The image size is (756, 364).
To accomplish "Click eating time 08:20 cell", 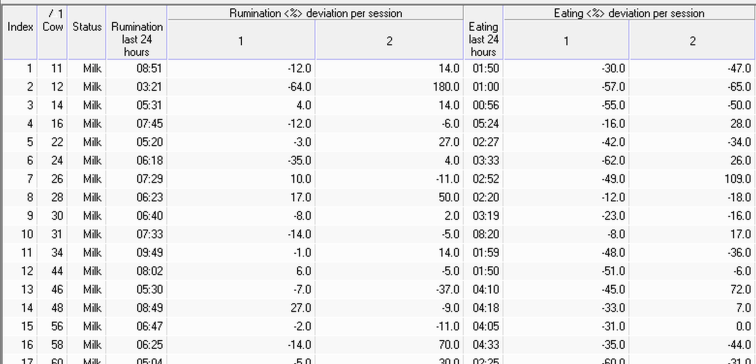I will click(483, 234).
